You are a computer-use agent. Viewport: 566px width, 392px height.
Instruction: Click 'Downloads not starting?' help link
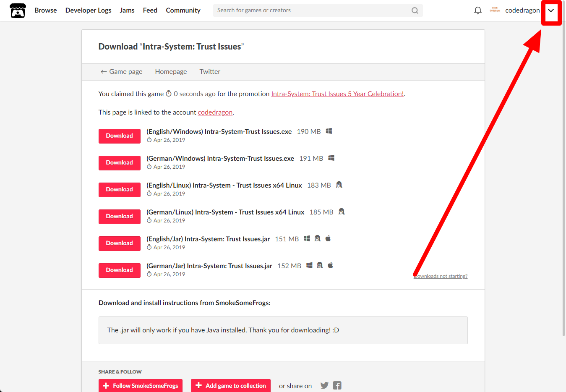[441, 276]
